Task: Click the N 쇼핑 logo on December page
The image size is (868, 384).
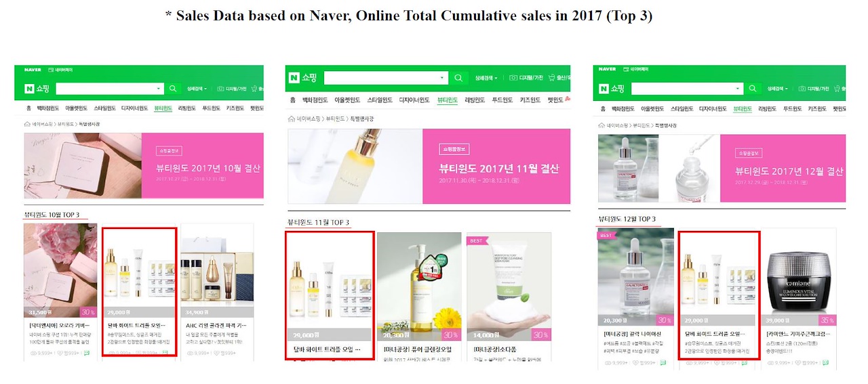Action: click(612, 89)
